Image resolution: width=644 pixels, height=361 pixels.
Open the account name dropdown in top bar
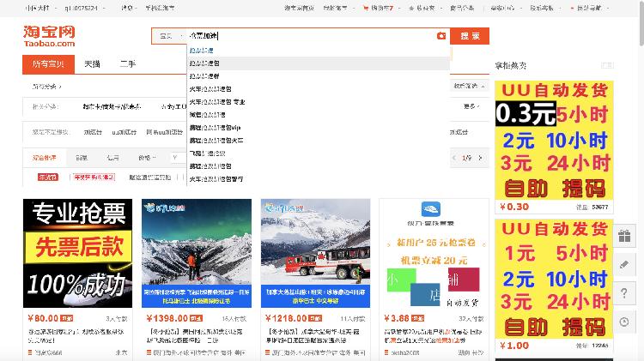pos(84,8)
